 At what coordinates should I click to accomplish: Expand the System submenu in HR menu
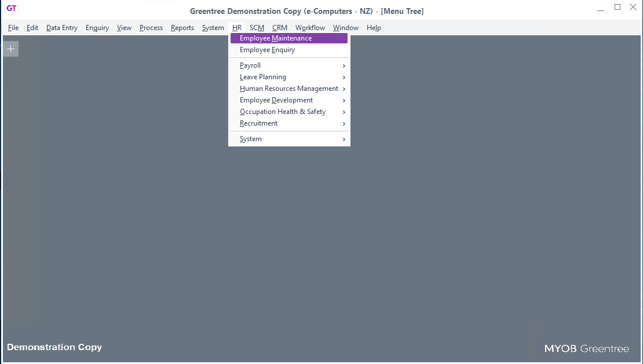point(288,139)
